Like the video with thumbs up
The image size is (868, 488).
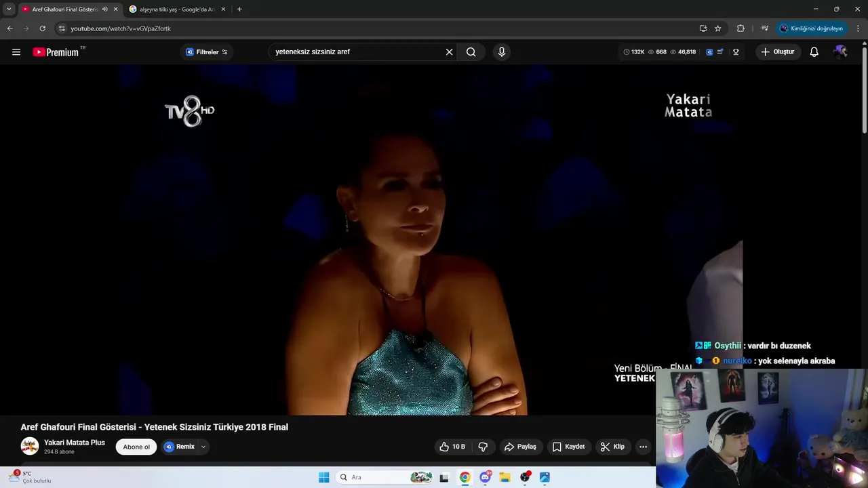(452, 447)
